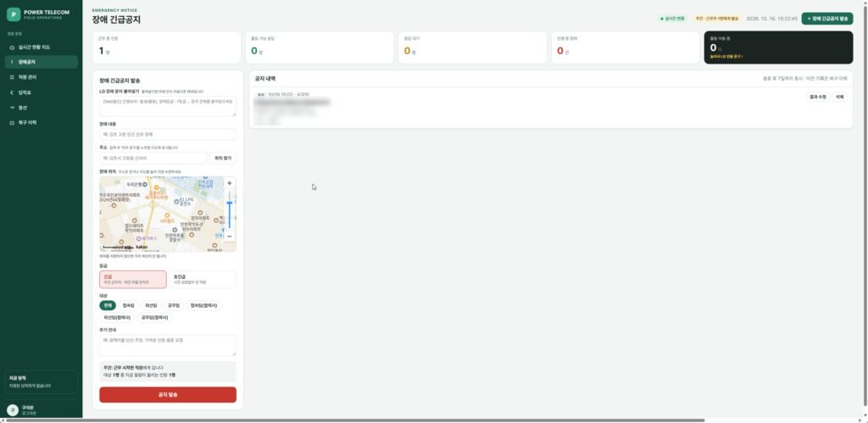
Task: Click the 지금 당직 box in sidebar
Action: tap(41, 382)
